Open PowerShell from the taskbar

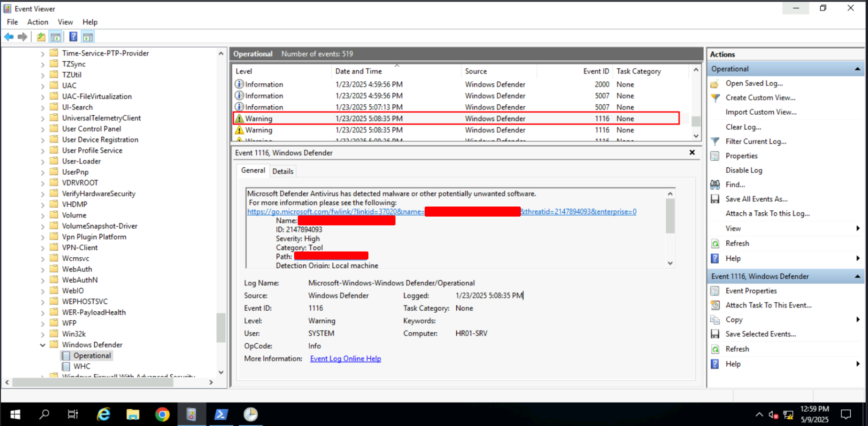(x=221, y=414)
